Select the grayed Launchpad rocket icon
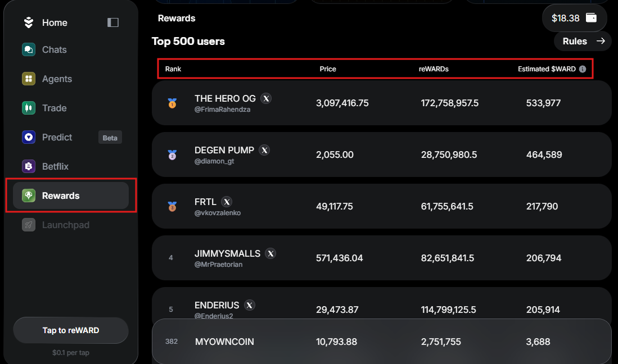The height and width of the screenshot is (364, 618). [29, 225]
